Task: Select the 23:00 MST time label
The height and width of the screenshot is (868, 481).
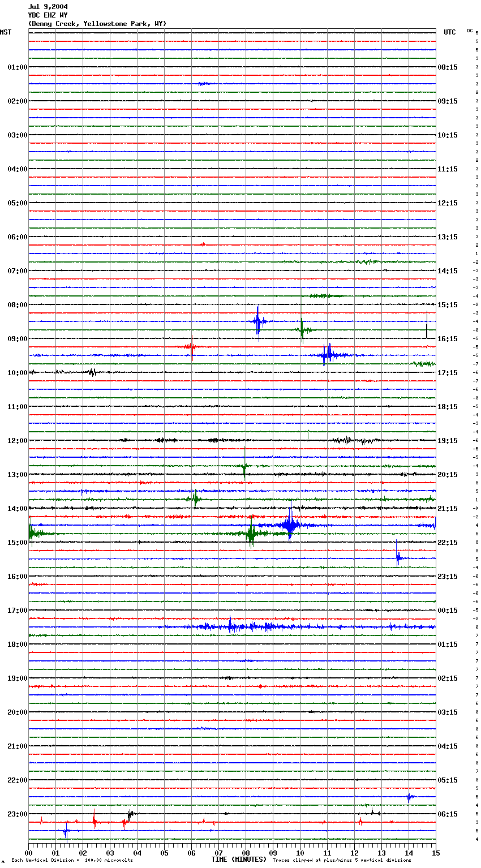Action: pos(17,814)
